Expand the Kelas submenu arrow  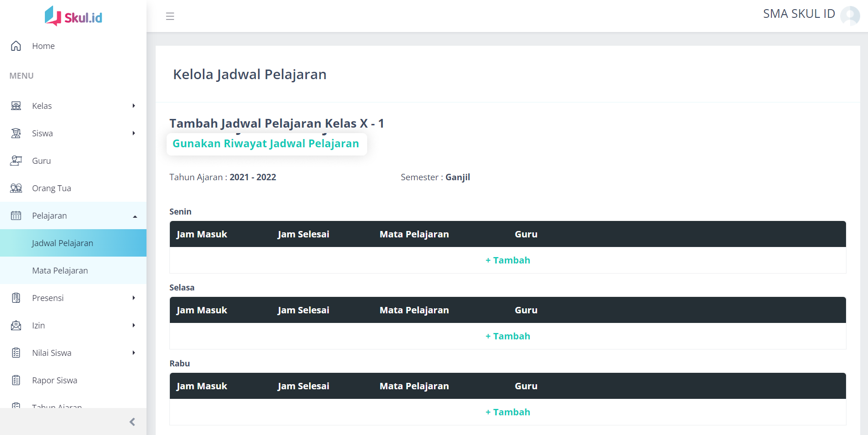[x=134, y=106]
